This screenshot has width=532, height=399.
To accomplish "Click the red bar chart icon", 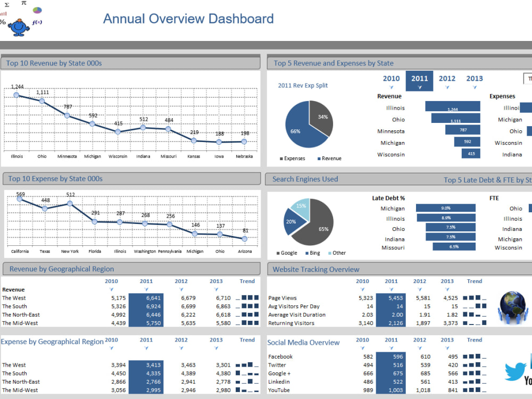I will [x=3, y=13].
